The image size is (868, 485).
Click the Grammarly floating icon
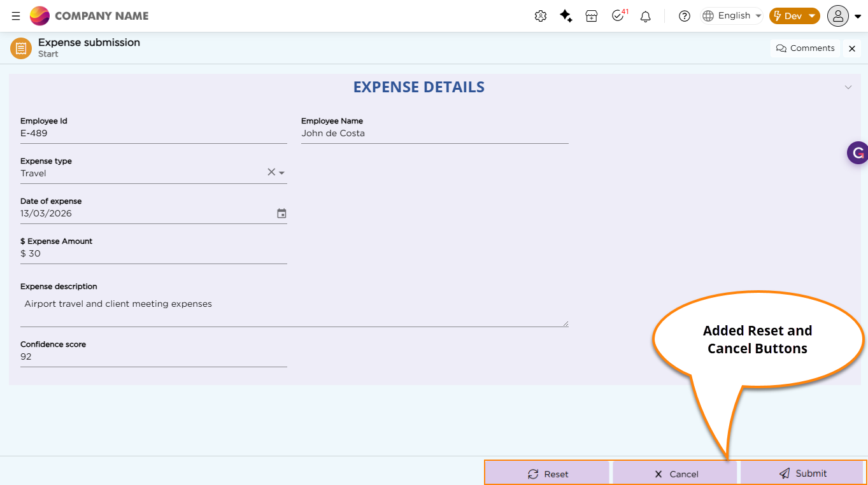858,153
